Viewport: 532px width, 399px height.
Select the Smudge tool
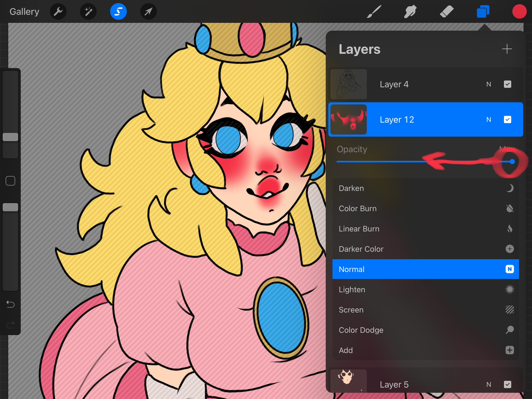410,12
